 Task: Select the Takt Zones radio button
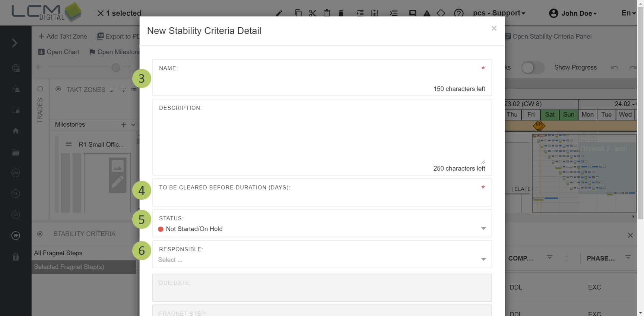point(58,89)
